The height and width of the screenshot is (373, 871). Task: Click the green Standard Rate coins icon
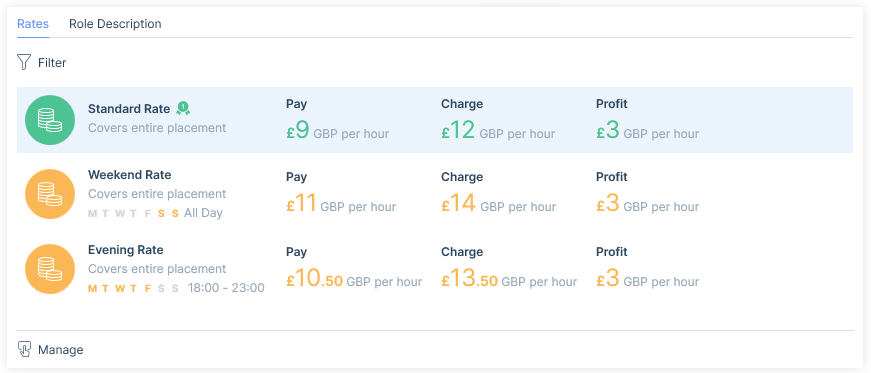50,120
